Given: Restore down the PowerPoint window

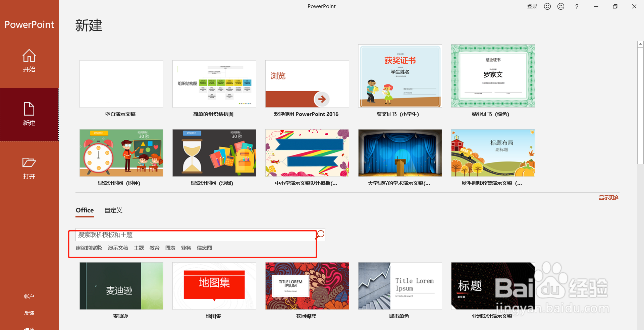Looking at the screenshot, I should tap(615, 6).
